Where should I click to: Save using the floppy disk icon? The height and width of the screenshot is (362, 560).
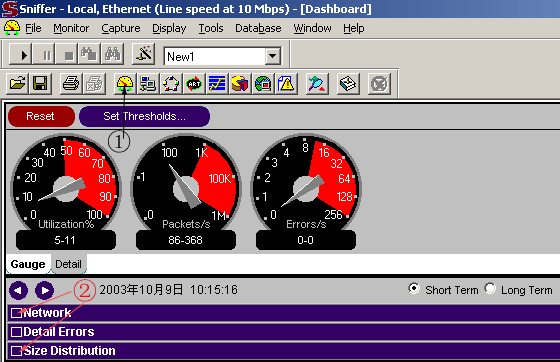coord(40,84)
